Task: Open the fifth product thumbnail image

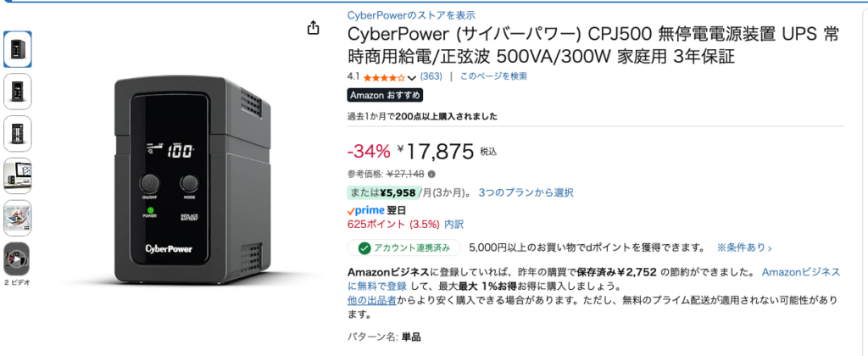Action: tap(17, 217)
